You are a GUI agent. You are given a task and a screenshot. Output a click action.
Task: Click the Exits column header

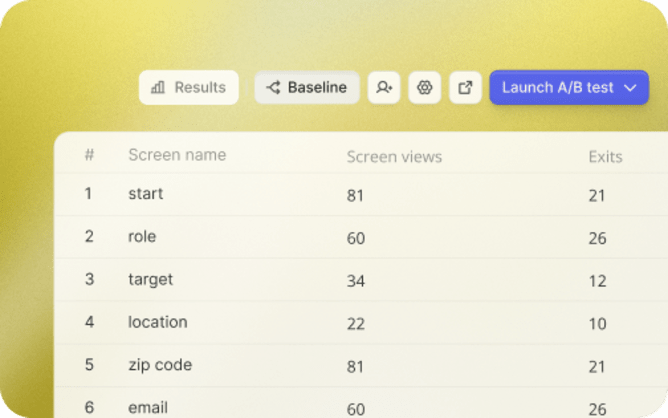click(605, 157)
